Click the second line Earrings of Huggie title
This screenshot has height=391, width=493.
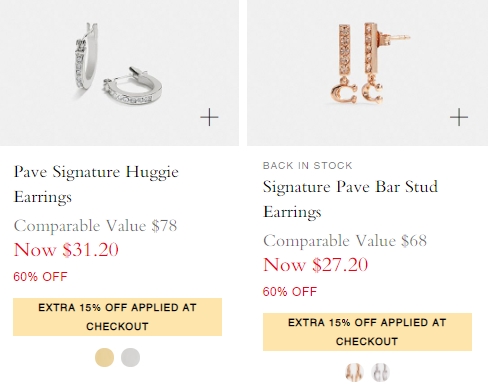[43, 197]
